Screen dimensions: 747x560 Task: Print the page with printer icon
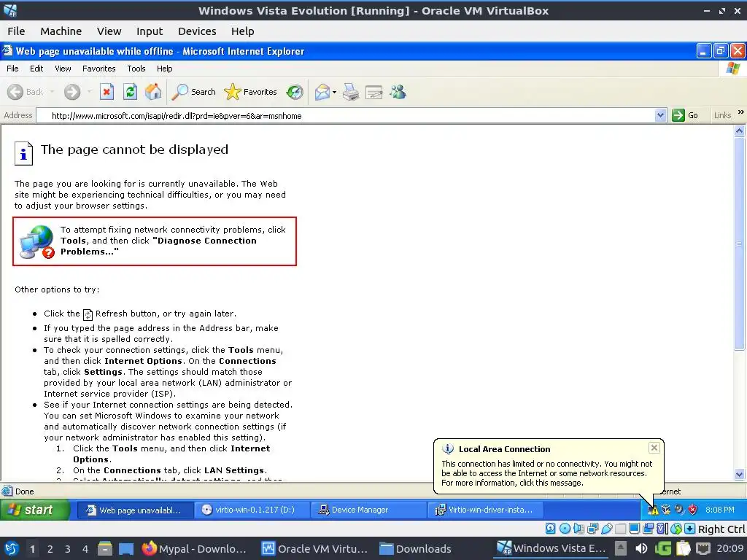[x=351, y=92]
